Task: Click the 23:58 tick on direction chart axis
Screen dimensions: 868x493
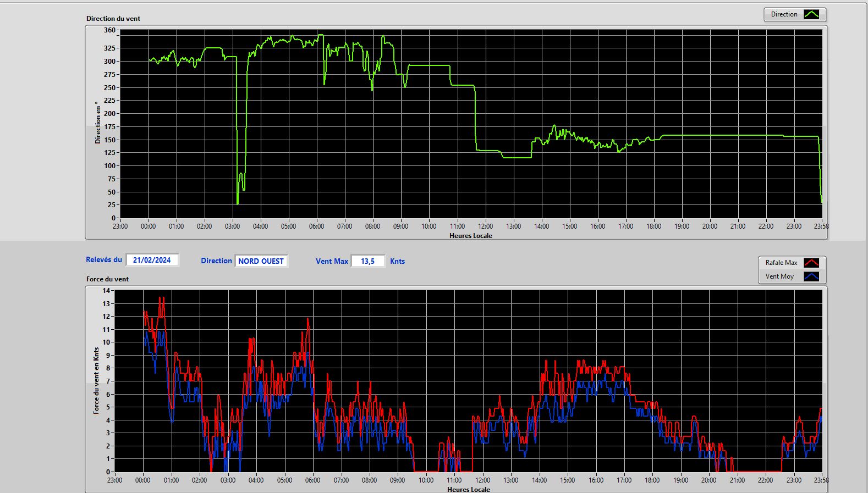Action: (x=821, y=226)
